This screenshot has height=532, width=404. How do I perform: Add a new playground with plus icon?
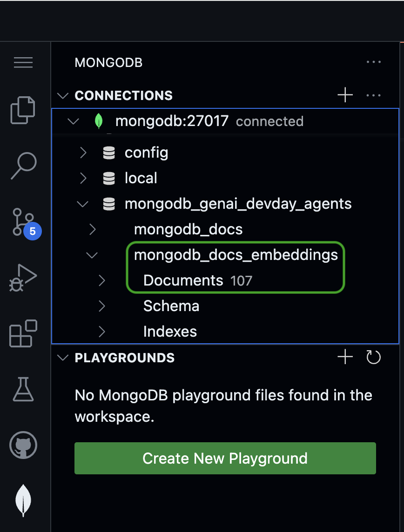[345, 357]
